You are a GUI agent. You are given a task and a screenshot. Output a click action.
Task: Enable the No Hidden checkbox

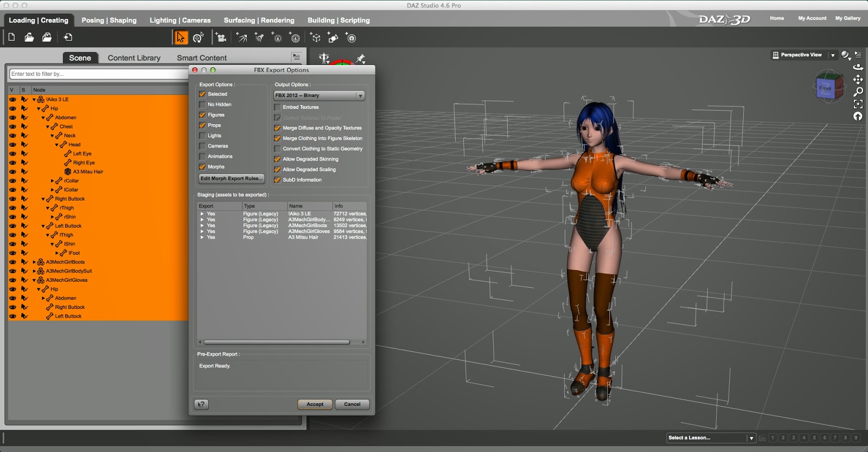tap(202, 105)
